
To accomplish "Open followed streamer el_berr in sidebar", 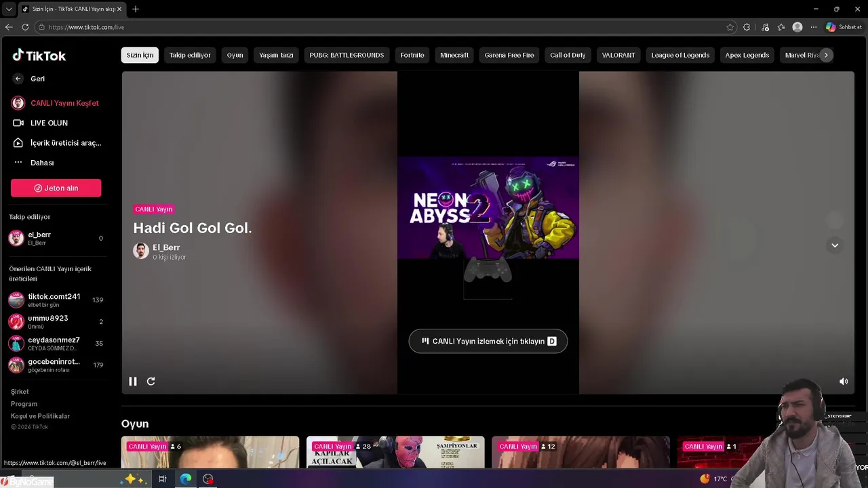I will tap(56, 238).
